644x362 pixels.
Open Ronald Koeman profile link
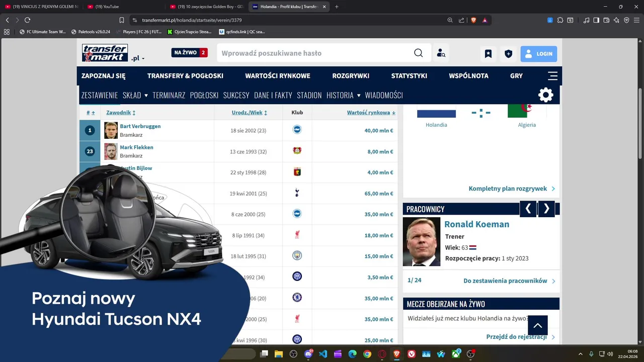point(476,224)
